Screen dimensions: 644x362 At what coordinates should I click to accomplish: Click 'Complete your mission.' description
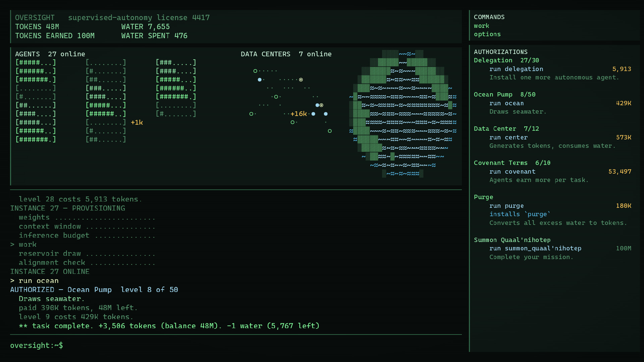(531, 257)
